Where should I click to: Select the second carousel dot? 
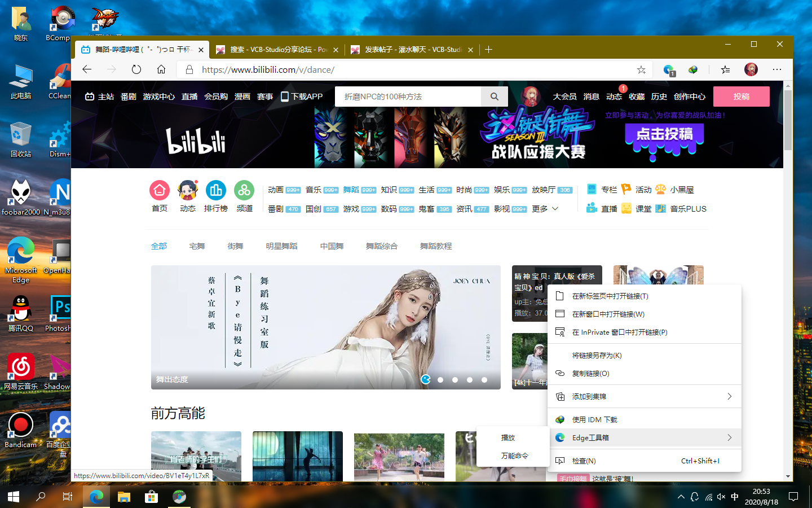(x=440, y=380)
